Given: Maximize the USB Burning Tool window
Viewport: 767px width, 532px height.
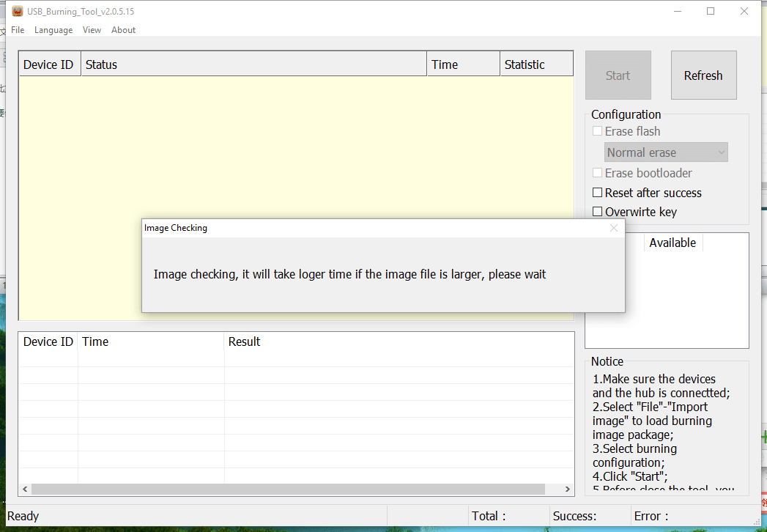Looking at the screenshot, I should click(711, 11).
